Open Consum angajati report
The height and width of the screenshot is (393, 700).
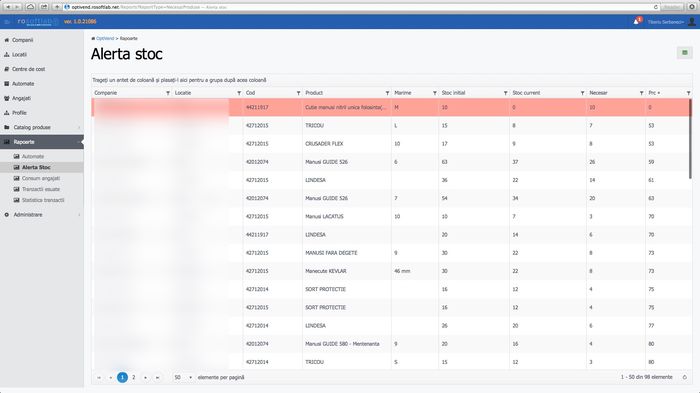pos(42,178)
